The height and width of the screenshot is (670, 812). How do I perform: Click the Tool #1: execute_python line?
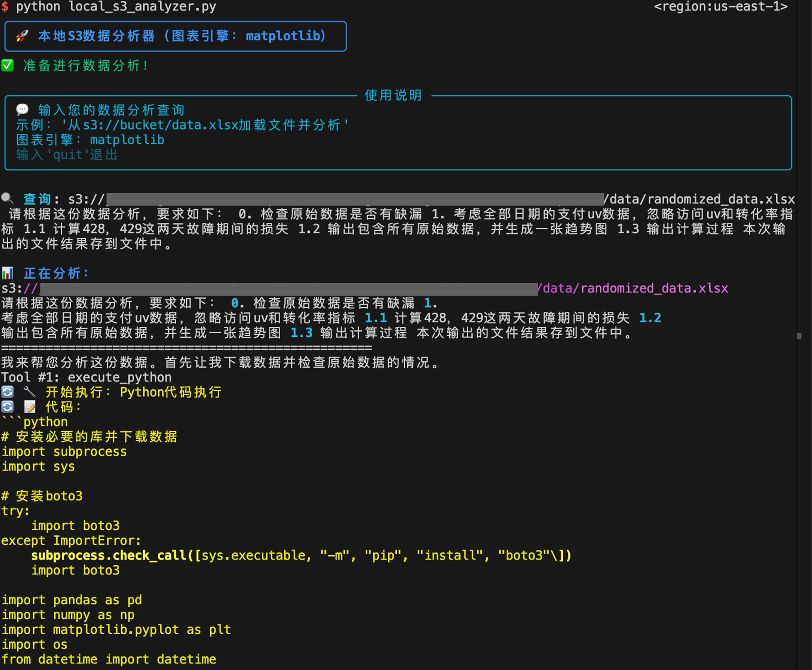(86, 377)
